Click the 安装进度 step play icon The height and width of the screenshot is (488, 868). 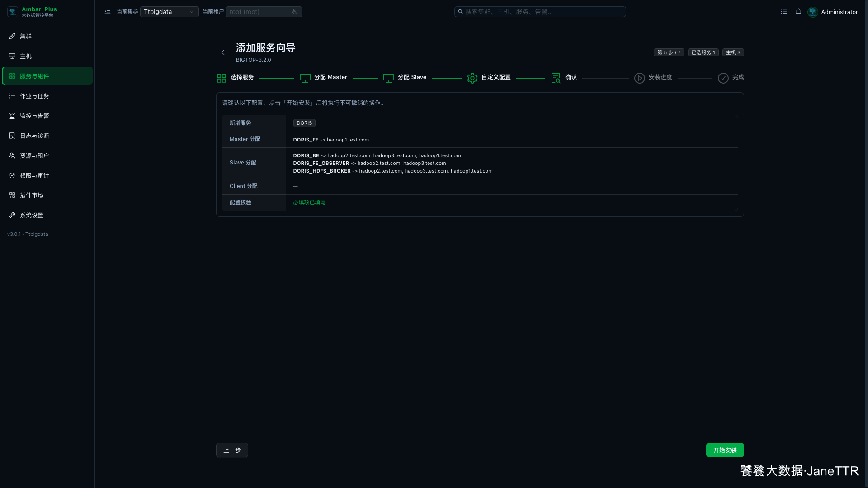click(x=640, y=78)
